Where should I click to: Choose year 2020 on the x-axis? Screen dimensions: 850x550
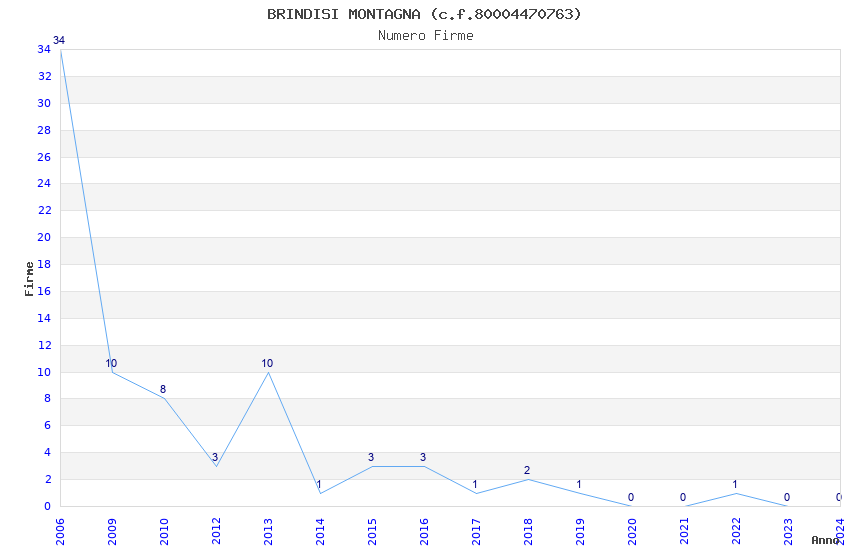633,532
